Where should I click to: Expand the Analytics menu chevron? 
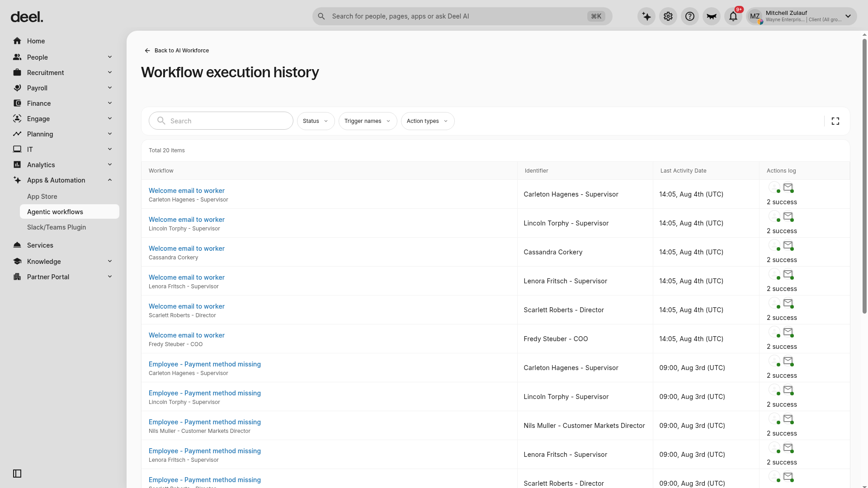tap(110, 164)
